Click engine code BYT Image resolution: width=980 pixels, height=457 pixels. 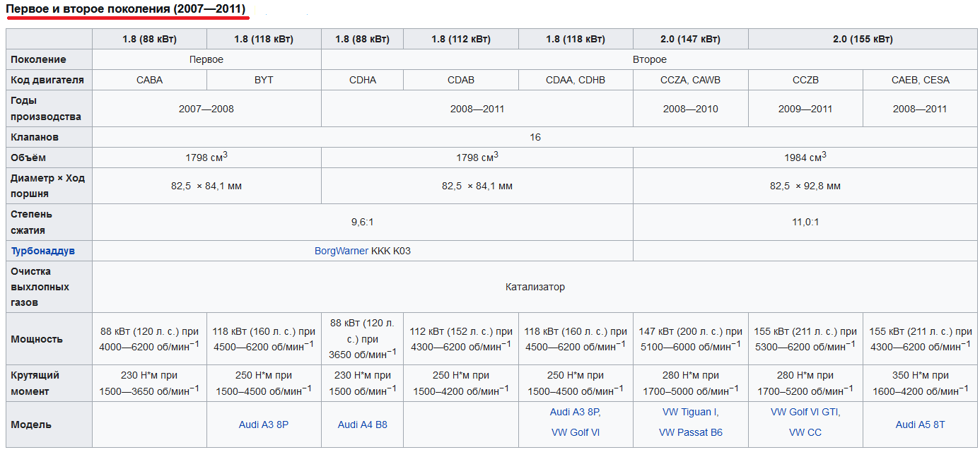tap(264, 80)
